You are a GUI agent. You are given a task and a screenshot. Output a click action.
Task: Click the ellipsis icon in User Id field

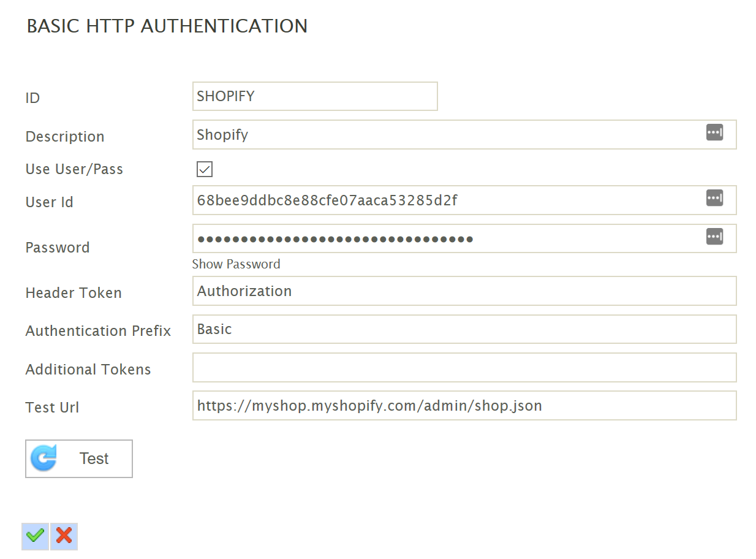point(714,198)
